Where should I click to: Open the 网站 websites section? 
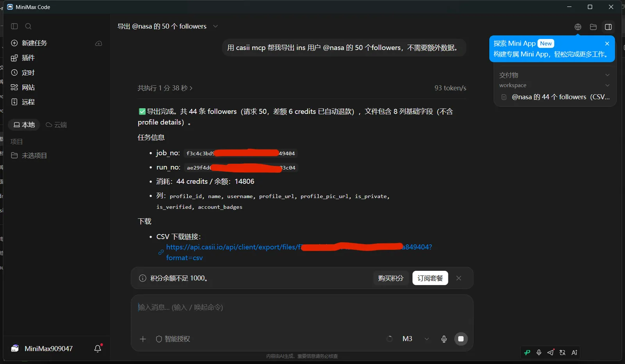pyautogui.click(x=23, y=87)
